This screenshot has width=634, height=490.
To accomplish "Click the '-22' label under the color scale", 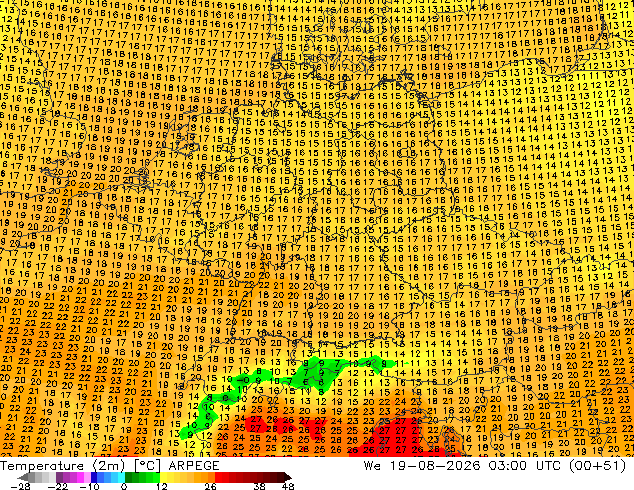I will pos(58,486).
